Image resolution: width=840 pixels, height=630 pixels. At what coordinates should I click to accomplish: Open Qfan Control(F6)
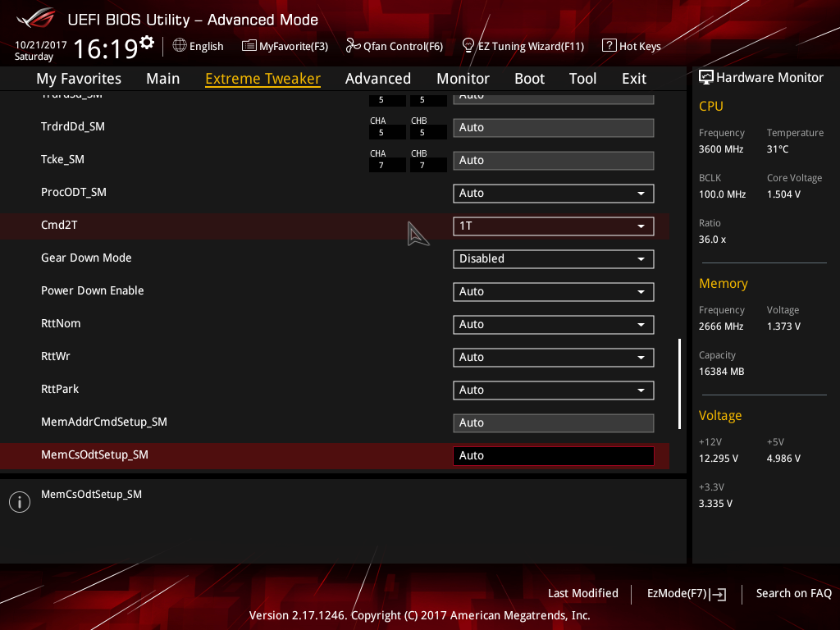coord(395,46)
